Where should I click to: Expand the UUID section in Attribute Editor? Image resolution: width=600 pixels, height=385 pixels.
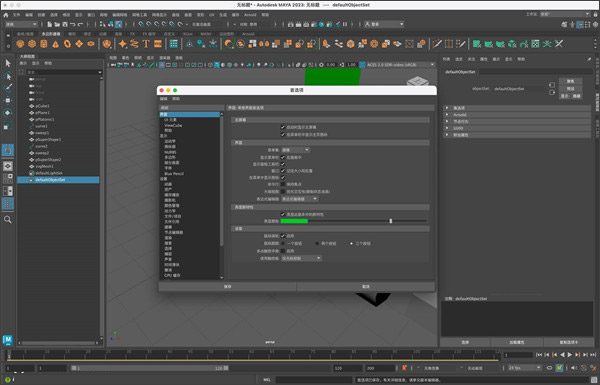click(517, 128)
